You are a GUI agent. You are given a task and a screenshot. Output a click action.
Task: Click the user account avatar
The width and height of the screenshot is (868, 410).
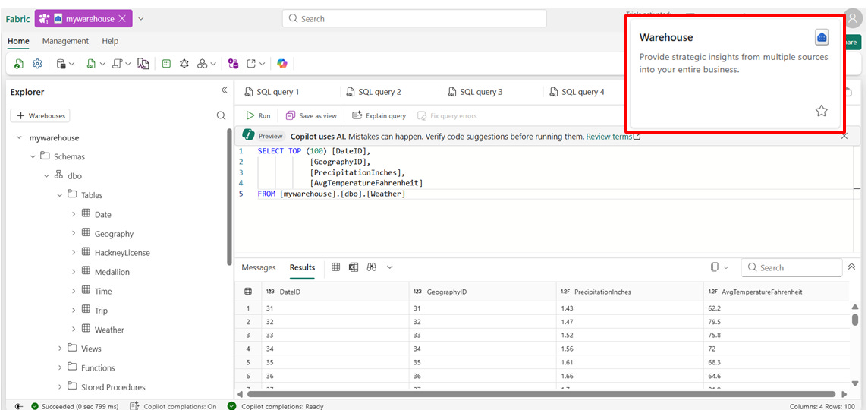853,18
